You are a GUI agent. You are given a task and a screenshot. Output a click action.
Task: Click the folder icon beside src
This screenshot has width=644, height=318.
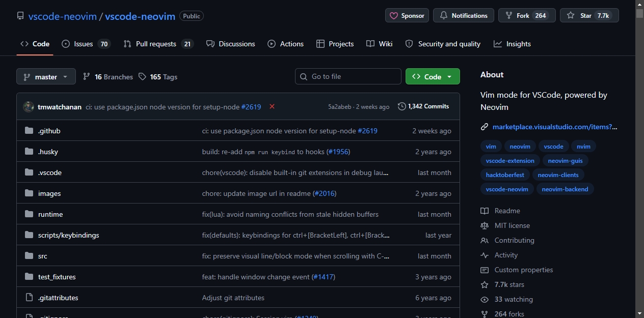(x=29, y=256)
